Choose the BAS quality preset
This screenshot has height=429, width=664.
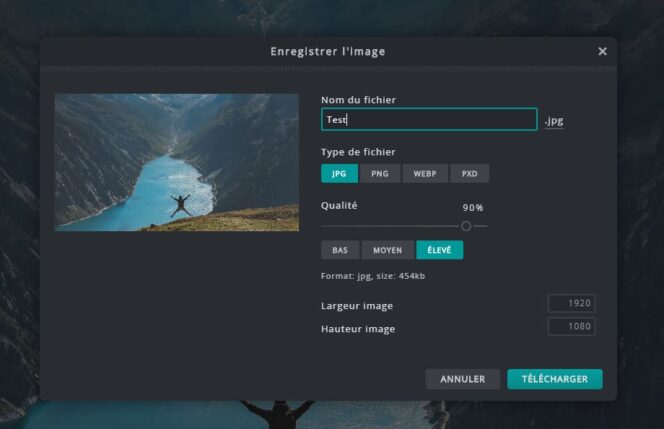pyautogui.click(x=340, y=250)
